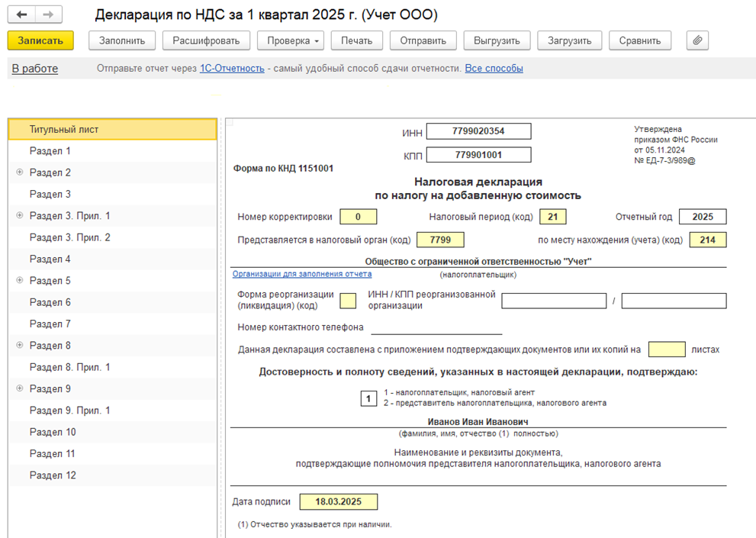Expand the Раздел 2 tree node

pyautogui.click(x=20, y=172)
